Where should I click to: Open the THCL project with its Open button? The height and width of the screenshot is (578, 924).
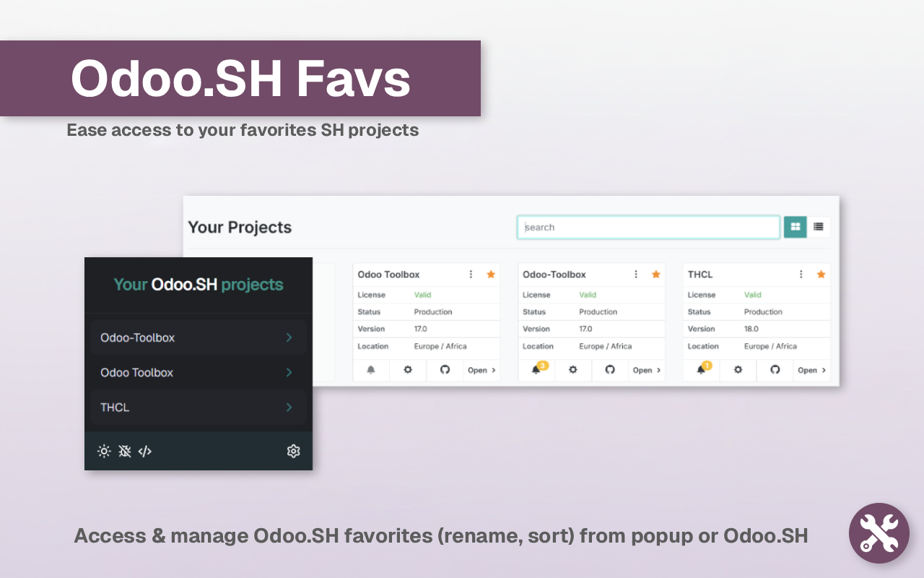click(811, 370)
